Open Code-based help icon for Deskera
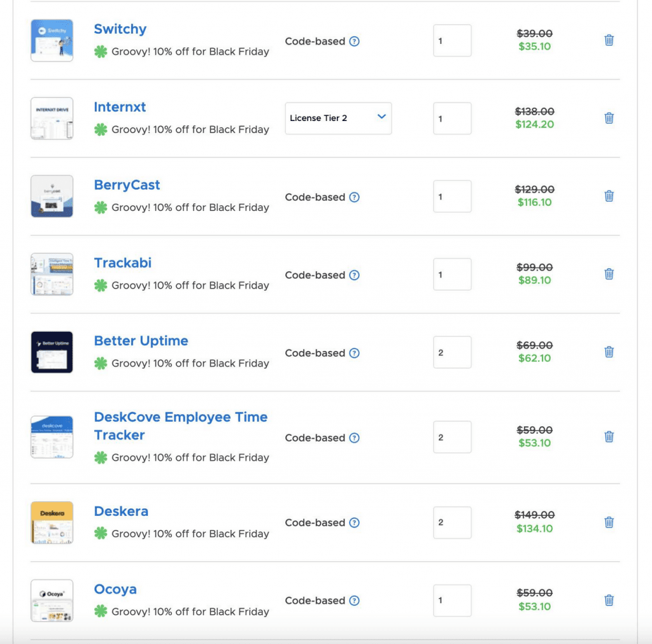The width and height of the screenshot is (652, 644). pos(354,522)
